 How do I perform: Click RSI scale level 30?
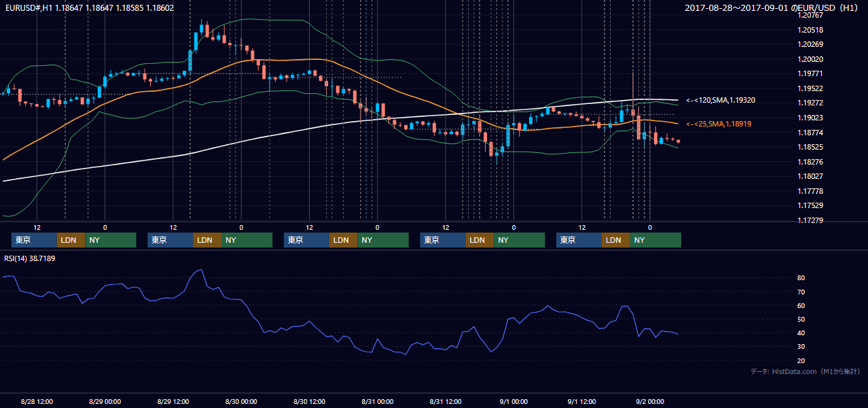click(801, 346)
